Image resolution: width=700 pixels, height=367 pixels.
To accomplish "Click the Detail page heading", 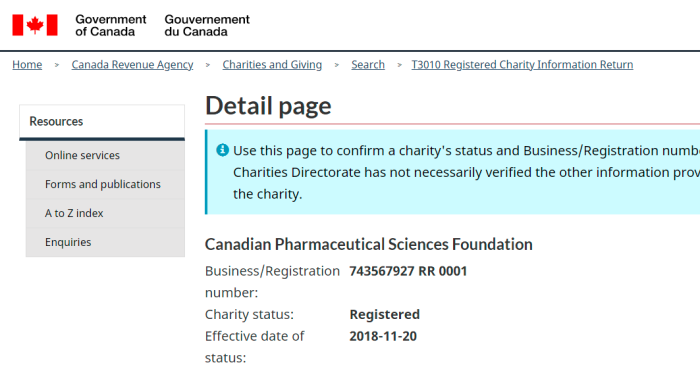I will [268, 106].
